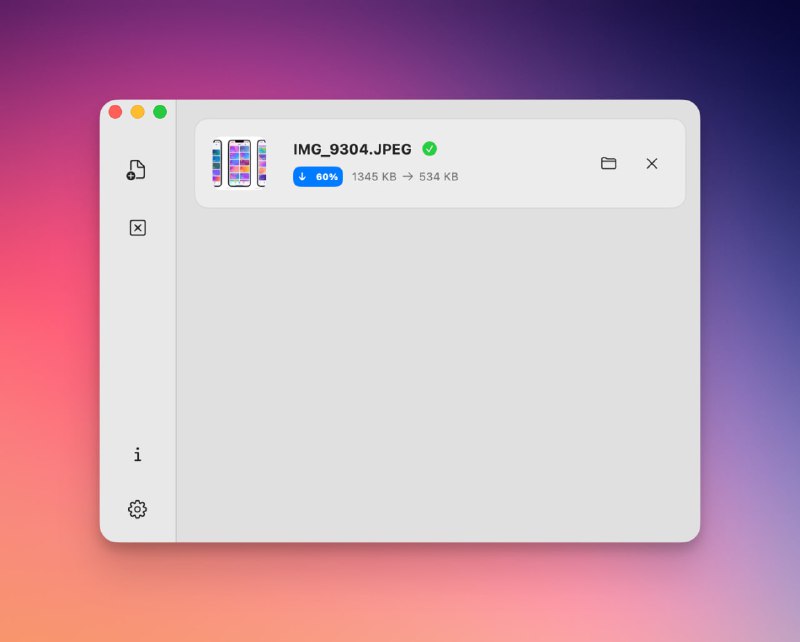Click the download arrow inside the blue badge
This screenshot has width=800, height=642.
[x=300, y=176]
